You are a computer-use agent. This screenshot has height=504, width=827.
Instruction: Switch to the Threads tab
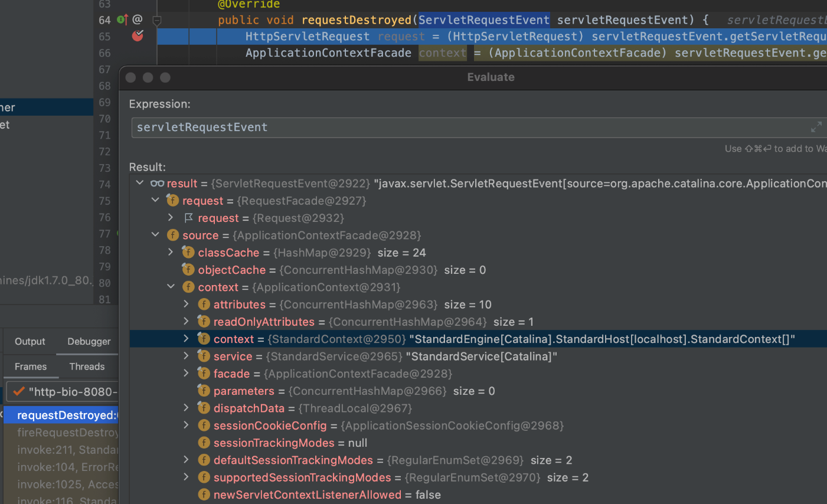pyautogui.click(x=87, y=366)
